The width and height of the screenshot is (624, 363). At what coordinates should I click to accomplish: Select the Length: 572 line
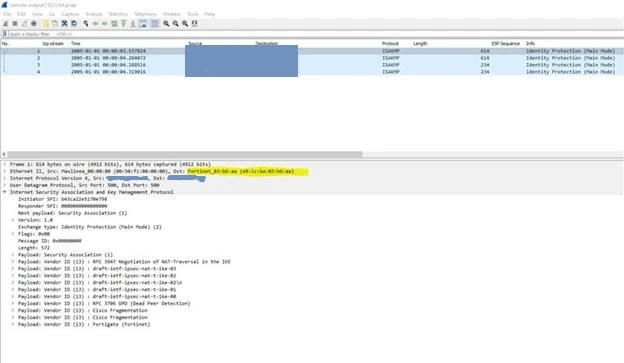click(x=34, y=248)
